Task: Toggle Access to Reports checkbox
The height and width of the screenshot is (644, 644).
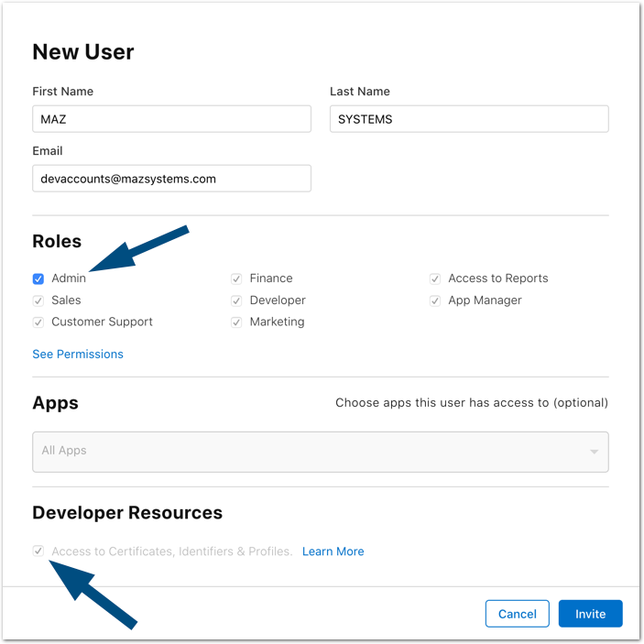Action: (x=435, y=278)
